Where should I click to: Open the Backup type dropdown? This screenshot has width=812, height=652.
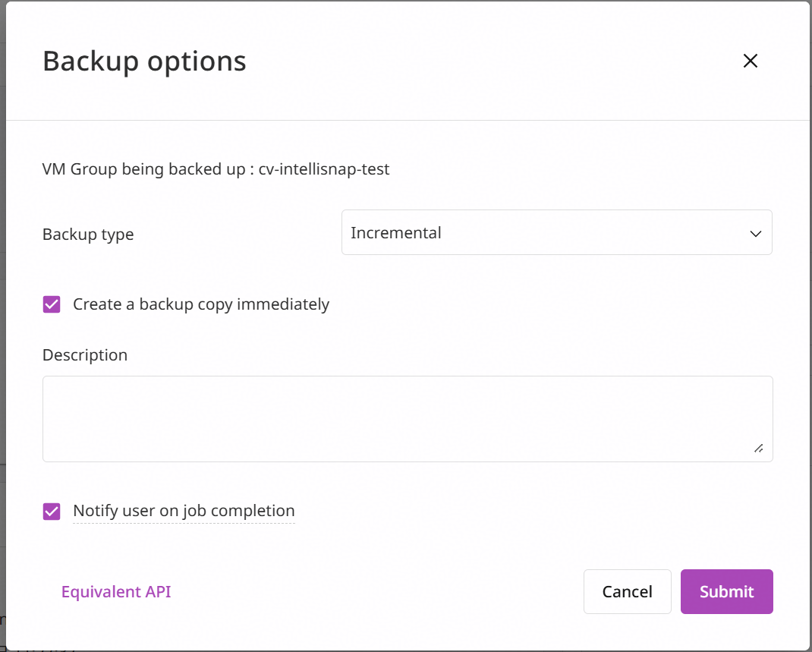coord(557,232)
